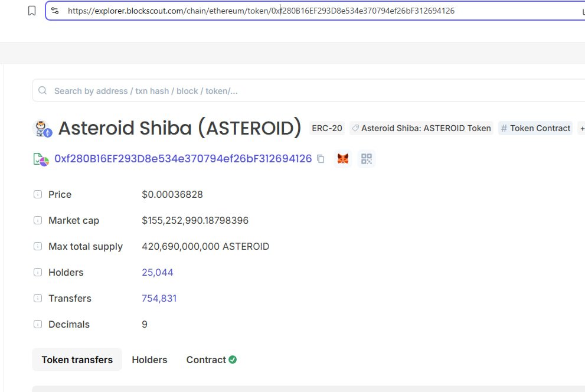585x392 pixels.
Task: Click the 420,690,000,000 ASTEROID supply value
Action: pos(205,246)
